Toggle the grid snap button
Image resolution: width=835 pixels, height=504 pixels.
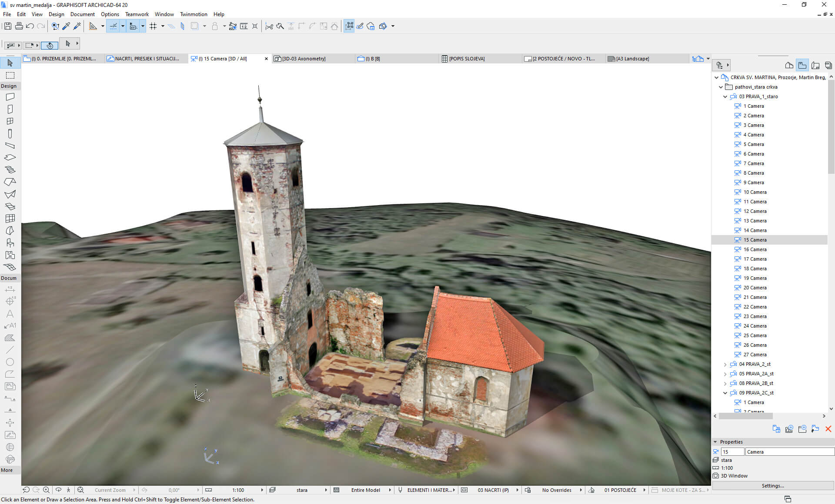153,26
